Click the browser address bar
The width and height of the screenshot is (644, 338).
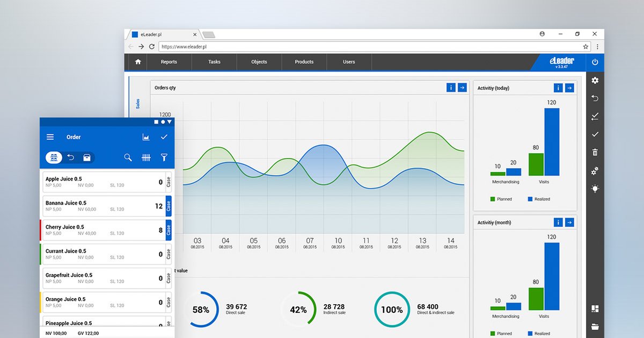click(375, 47)
